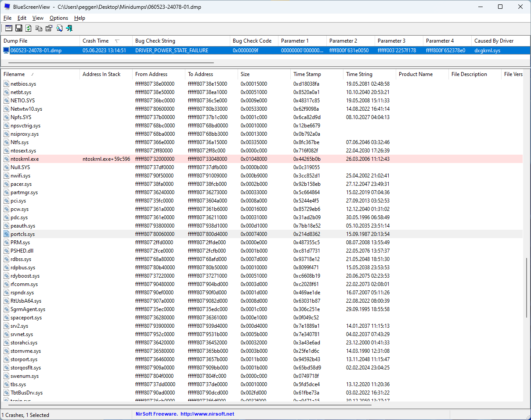This screenshot has height=420, width=531.
Task: Click file icon of nwifi.sys row
Action: coord(7,176)
